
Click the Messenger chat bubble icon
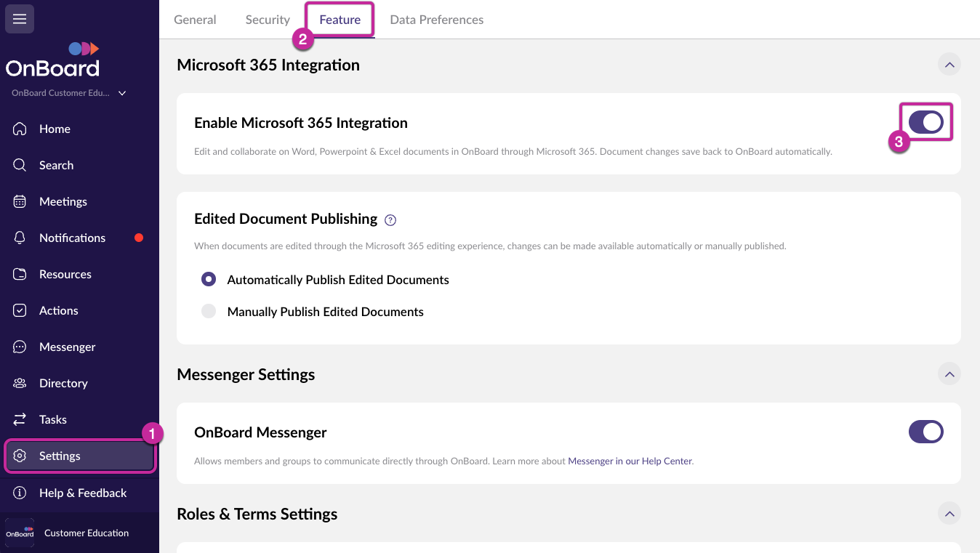pyautogui.click(x=20, y=347)
